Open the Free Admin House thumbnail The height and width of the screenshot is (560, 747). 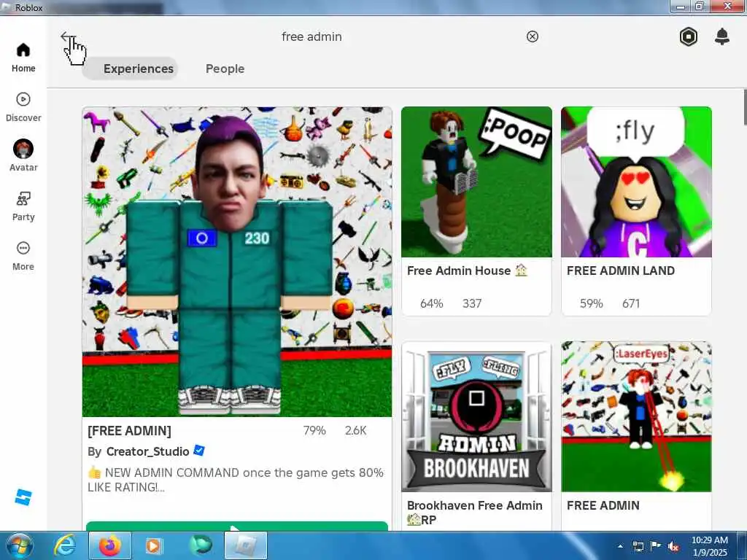coord(476,182)
